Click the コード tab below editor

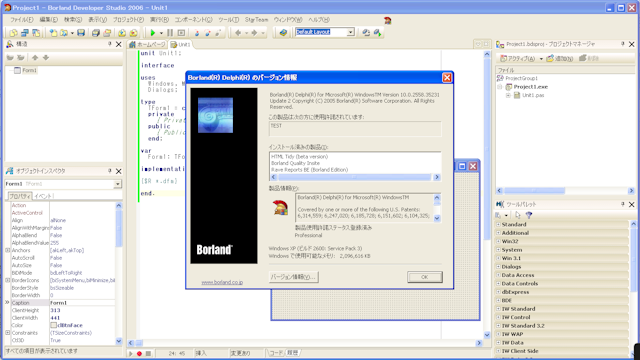tap(276, 353)
